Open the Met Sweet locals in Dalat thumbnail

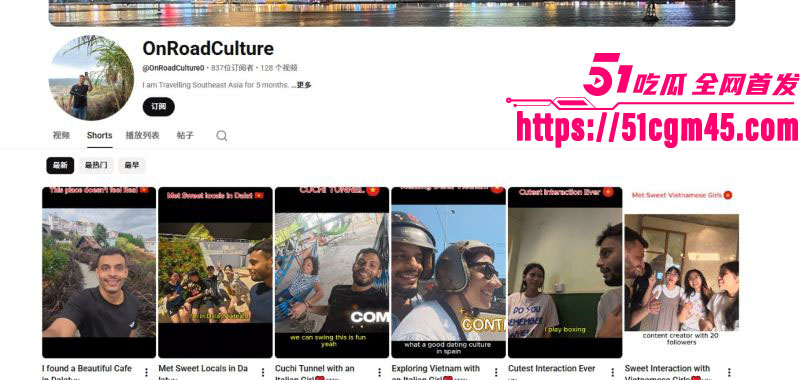coord(215,272)
